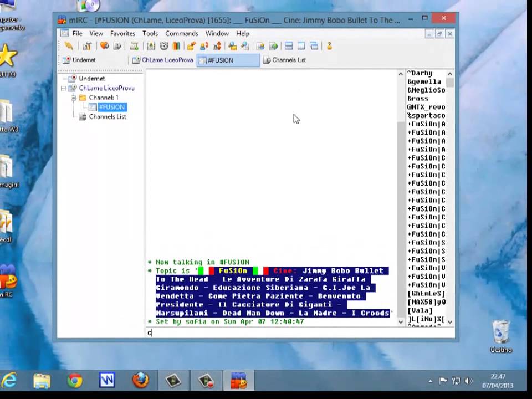
Task: Open the URLs List toolbar icon
Action: (273, 46)
